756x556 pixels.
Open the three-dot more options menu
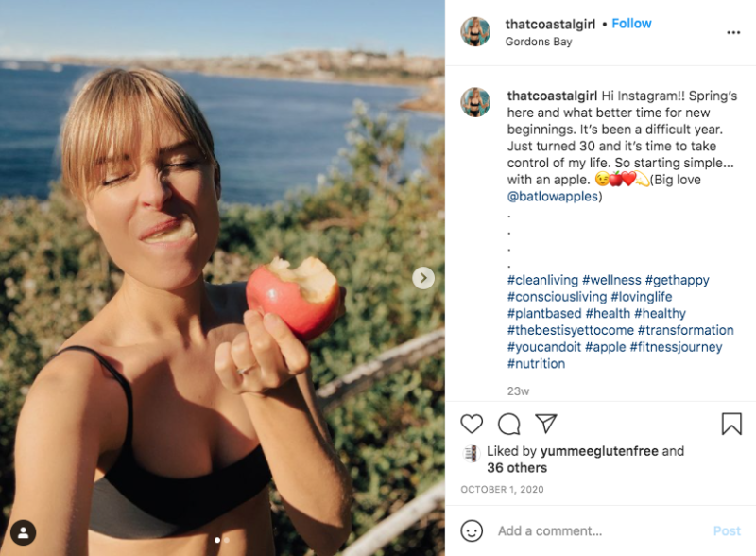(733, 32)
